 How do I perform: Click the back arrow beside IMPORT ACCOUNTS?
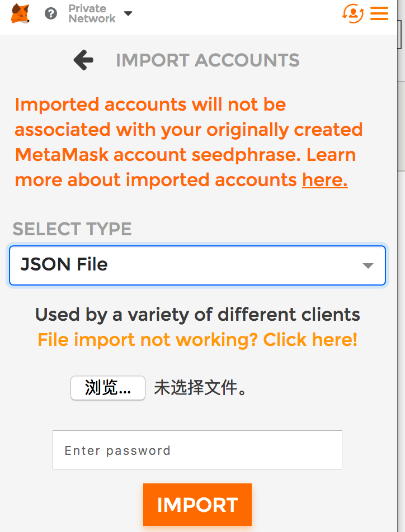[83, 60]
